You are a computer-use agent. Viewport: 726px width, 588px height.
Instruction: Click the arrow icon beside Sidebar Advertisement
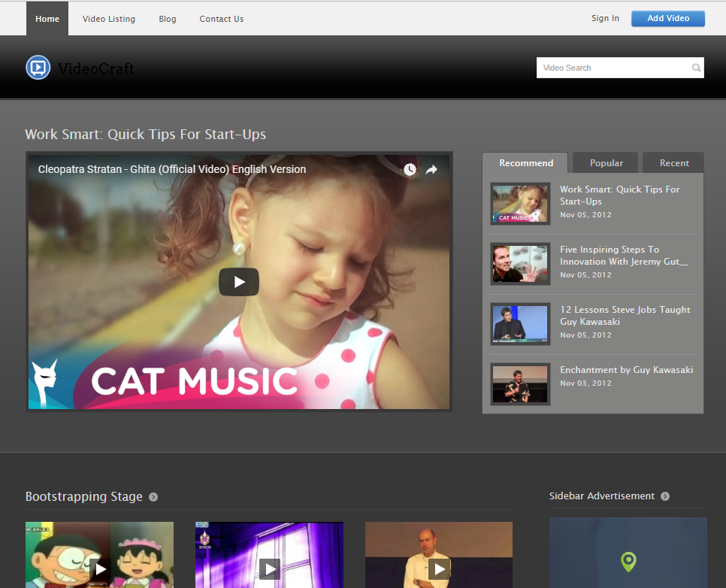[665, 496]
